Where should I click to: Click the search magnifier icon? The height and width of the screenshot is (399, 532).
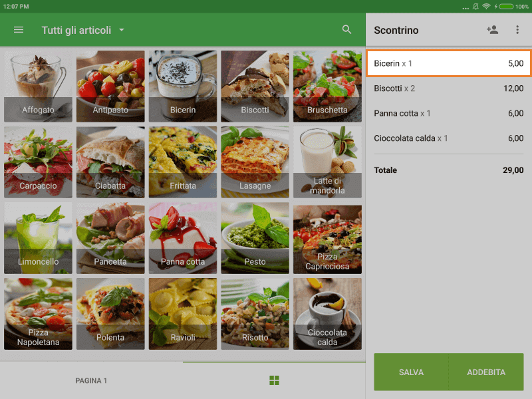coord(346,30)
